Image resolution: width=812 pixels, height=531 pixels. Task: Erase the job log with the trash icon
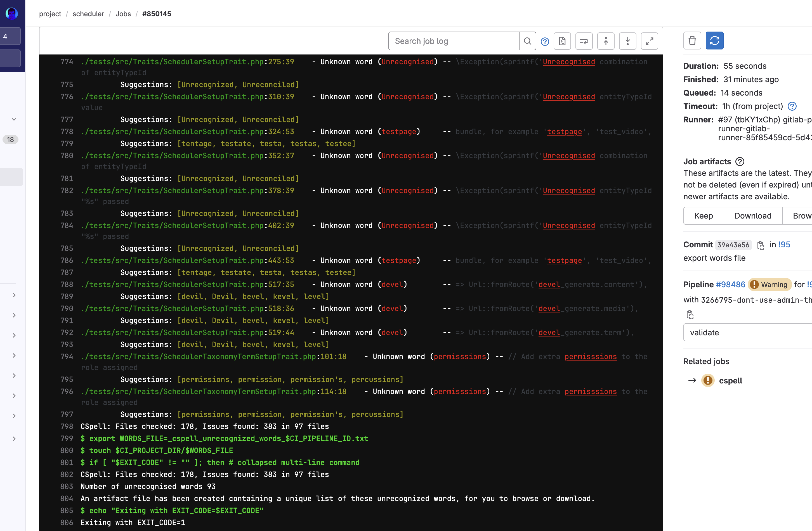(x=692, y=40)
